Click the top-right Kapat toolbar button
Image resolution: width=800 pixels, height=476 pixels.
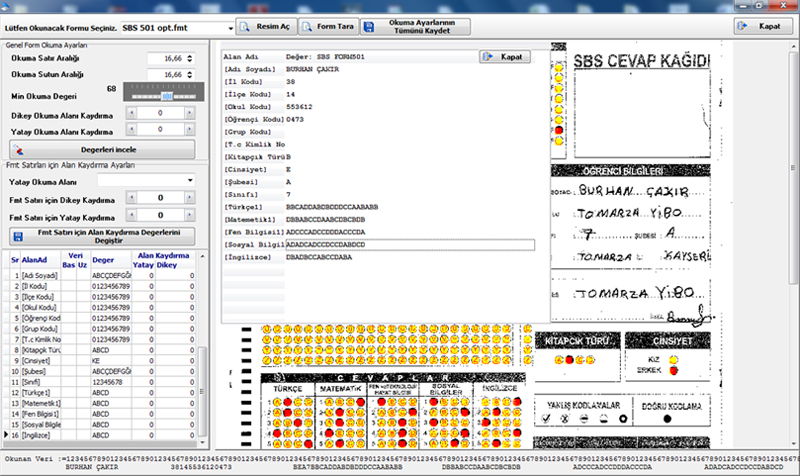click(763, 26)
